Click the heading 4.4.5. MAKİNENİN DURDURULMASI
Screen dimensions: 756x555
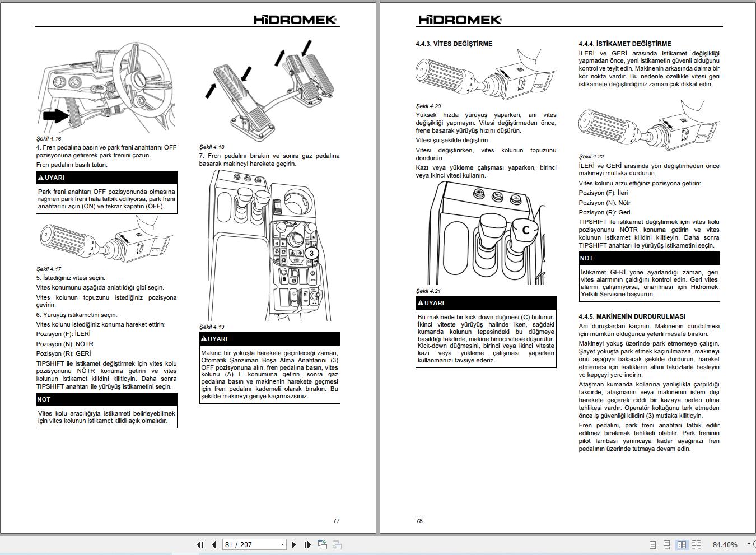click(x=632, y=316)
